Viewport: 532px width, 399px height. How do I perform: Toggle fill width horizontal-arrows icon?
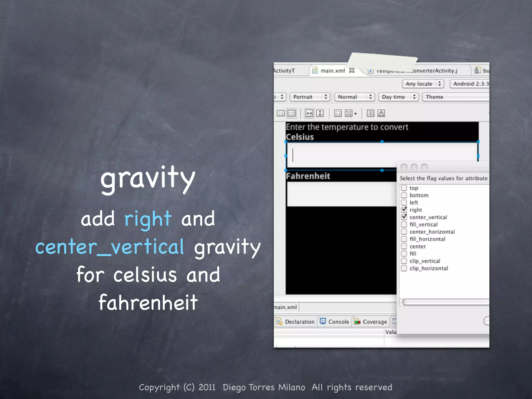click(309, 113)
